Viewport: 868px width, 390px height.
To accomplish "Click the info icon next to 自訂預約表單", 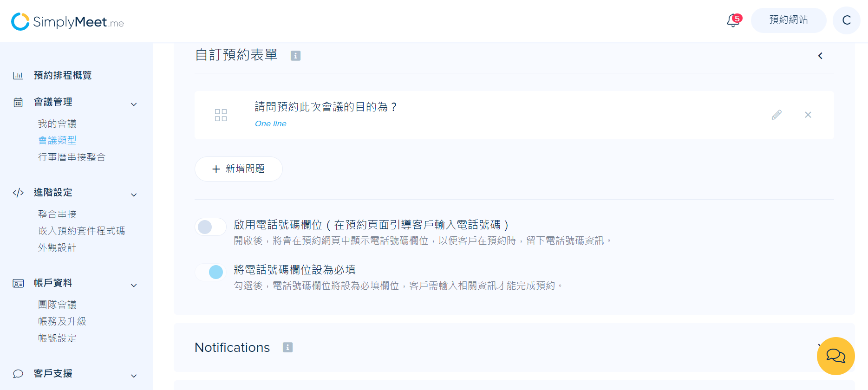I will [295, 56].
